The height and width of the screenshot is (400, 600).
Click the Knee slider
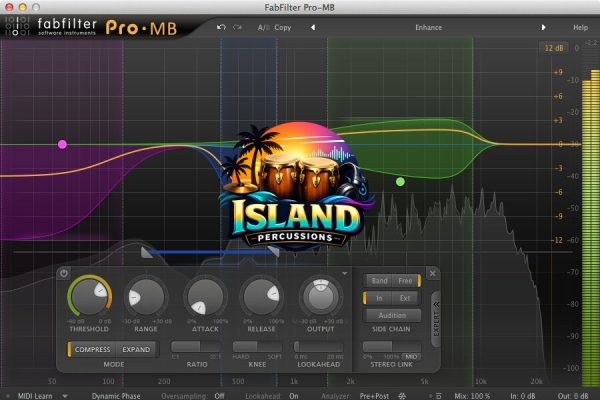click(258, 347)
